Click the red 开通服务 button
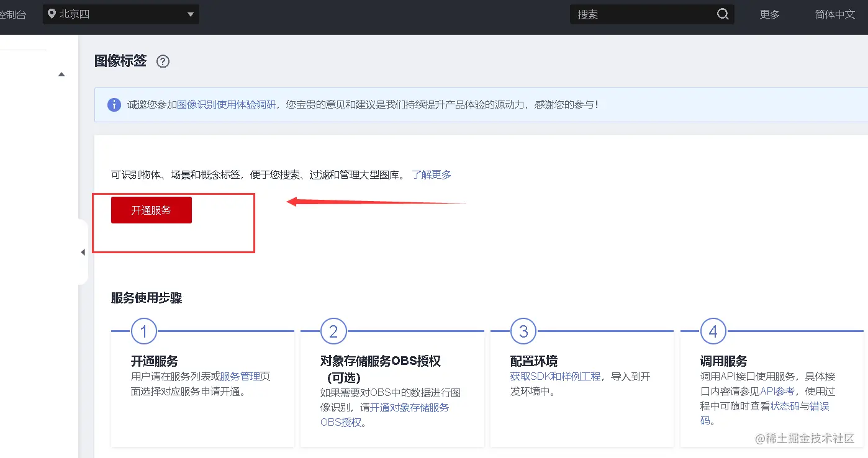Image resolution: width=868 pixels, height=458 pixels. point(151,210)
